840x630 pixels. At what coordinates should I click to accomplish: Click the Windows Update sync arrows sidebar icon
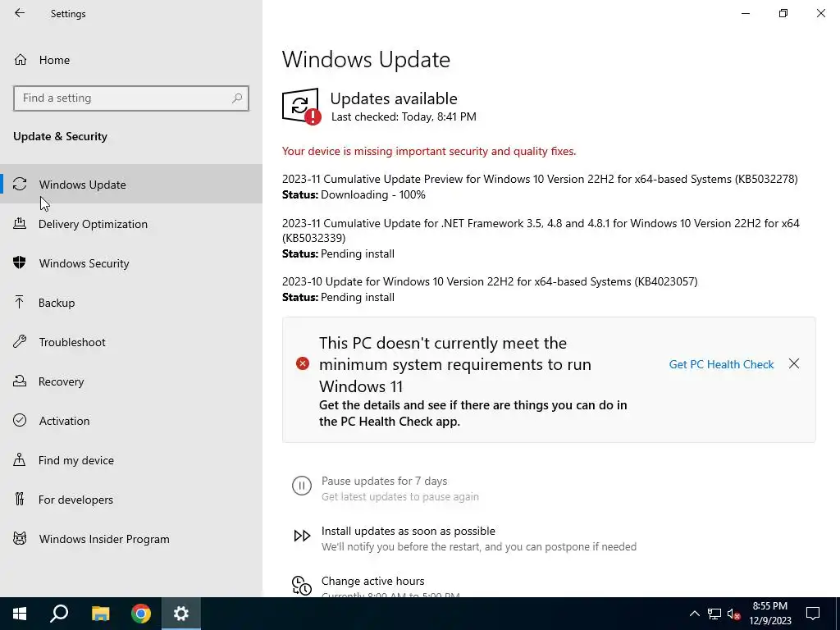pos(20,185)
